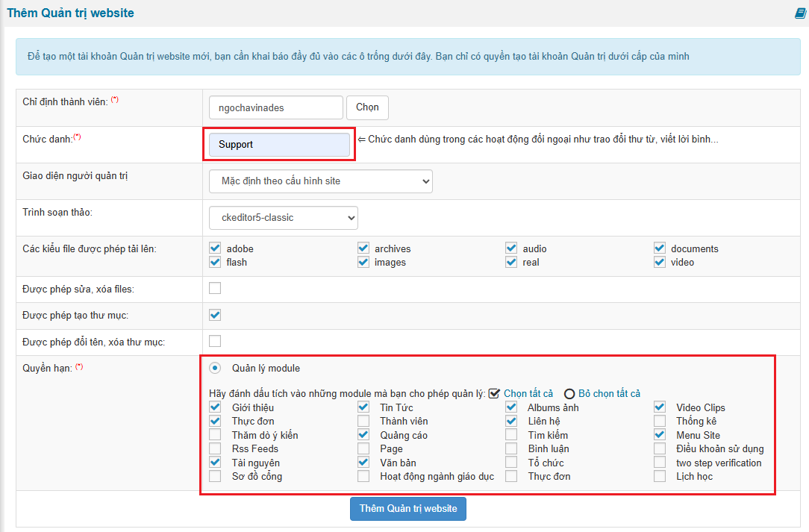Enable 'Được phép sửa, xóa files' checkbox
Image resolution: width=809 pixels, height=532 pixels.
[x=215, y=288]
